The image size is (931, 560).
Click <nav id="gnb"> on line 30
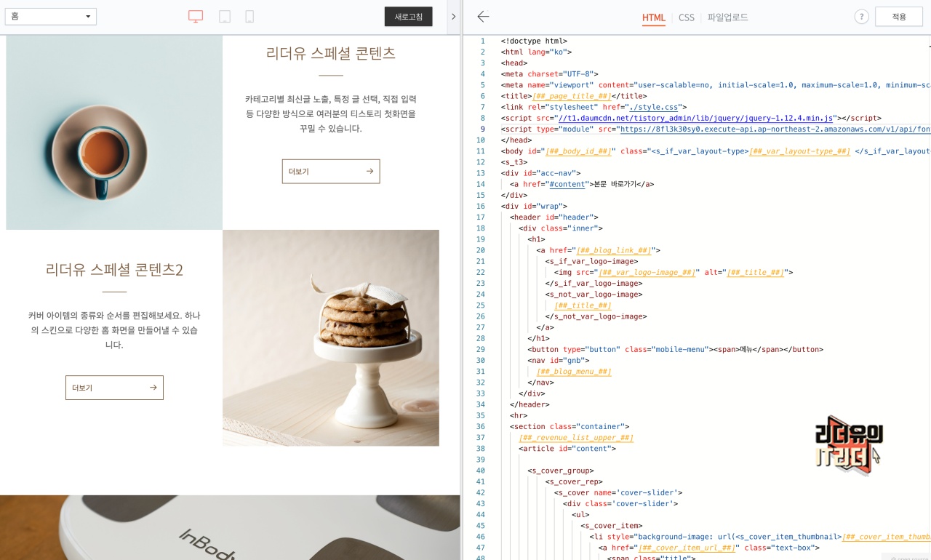click(x=559, y=361)
